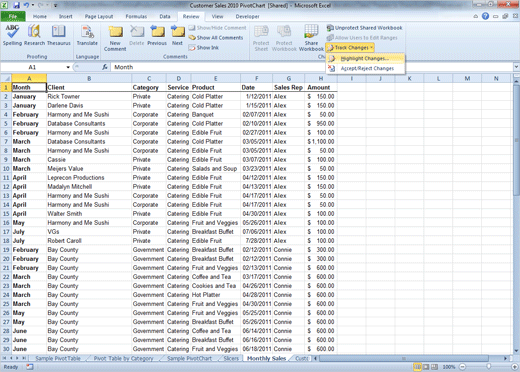This screenshot has height=372, width=520.
Task: Select column B header
Action: click(x=89, y=79)
